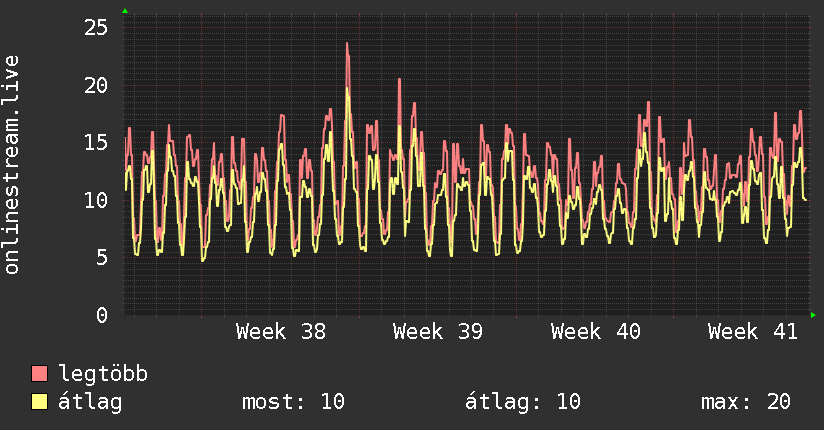Click the y-axis value 15
The height and width of the screenshot is (430, 824).
(x=96, y=142)
